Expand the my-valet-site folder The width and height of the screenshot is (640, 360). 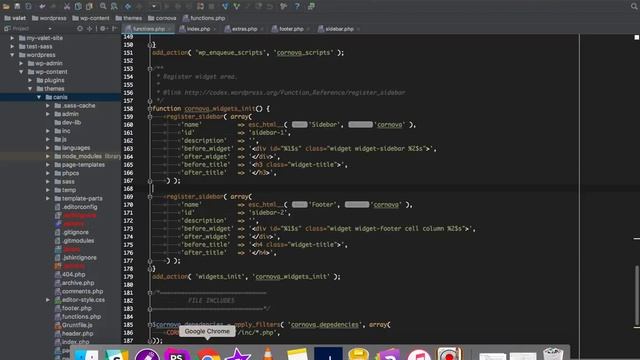pyautogui.click(x=12, y=38)
